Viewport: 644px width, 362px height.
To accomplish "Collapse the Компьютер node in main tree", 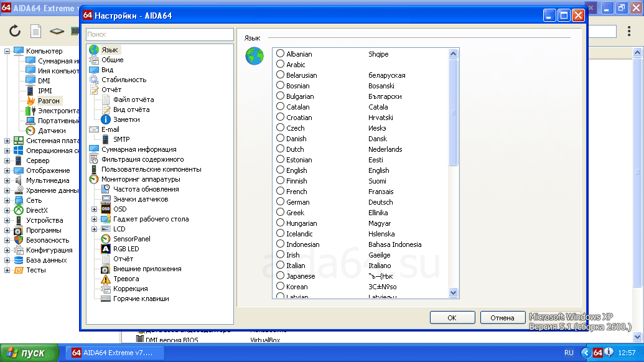I will pos(7,51).
